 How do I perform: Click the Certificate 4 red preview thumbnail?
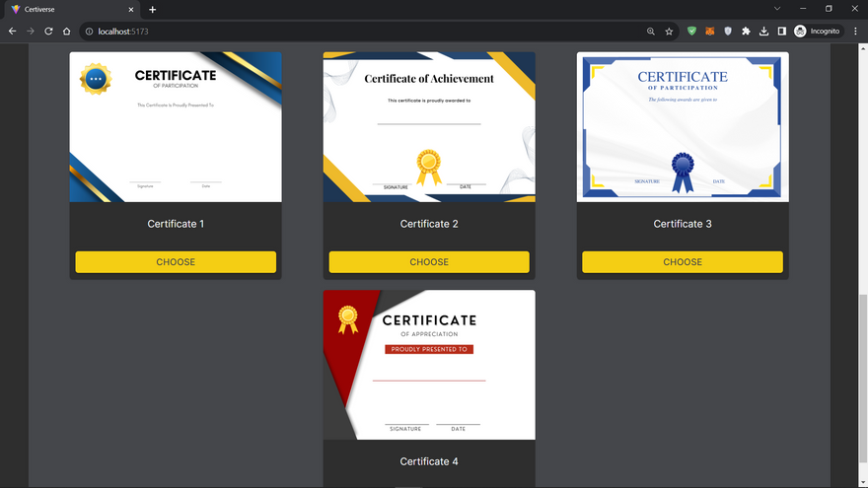pos(429,365)
